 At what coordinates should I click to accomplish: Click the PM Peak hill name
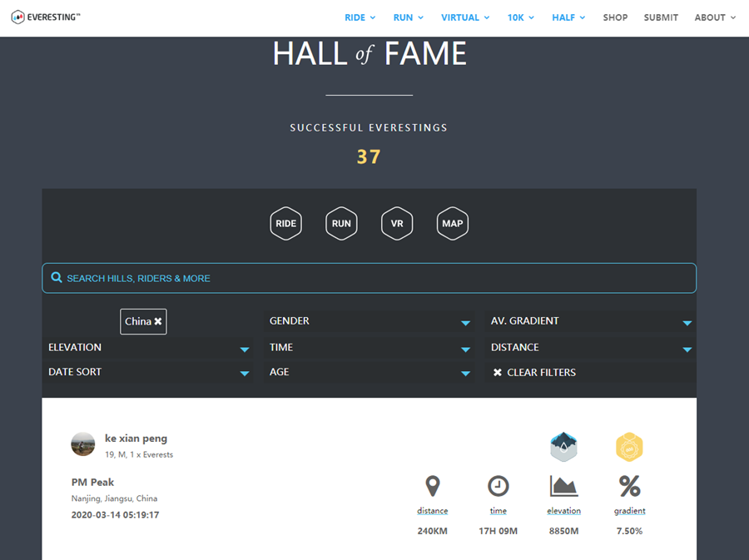[x=92, y=482]
